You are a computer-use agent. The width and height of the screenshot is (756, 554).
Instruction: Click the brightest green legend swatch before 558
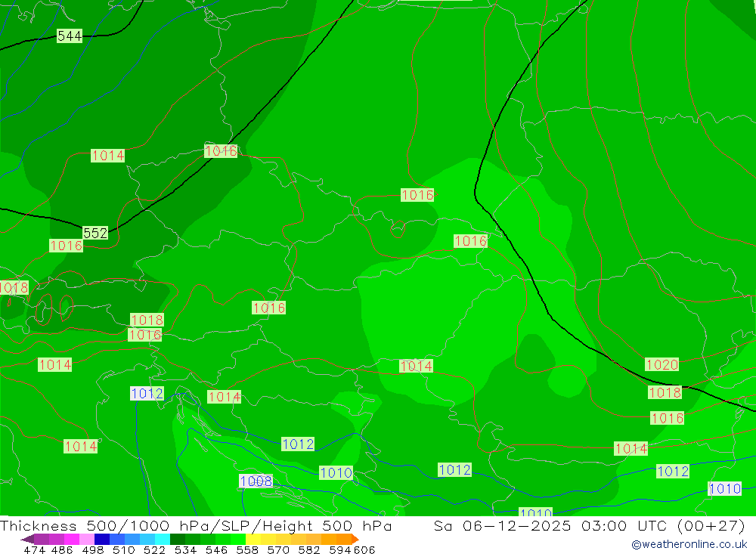(238, 539)
